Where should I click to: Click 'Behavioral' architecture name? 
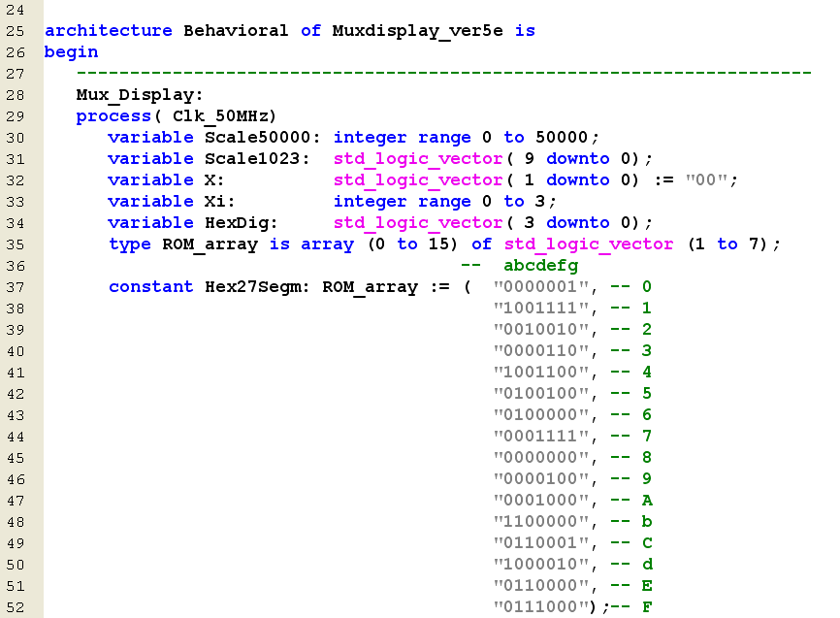point(236,30)
